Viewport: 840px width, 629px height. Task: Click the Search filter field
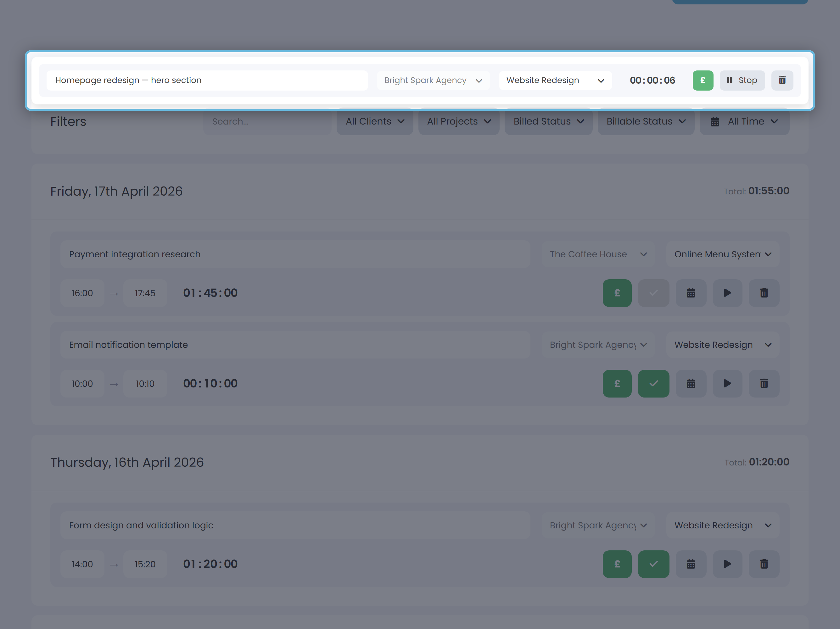(x=267, y=121)
